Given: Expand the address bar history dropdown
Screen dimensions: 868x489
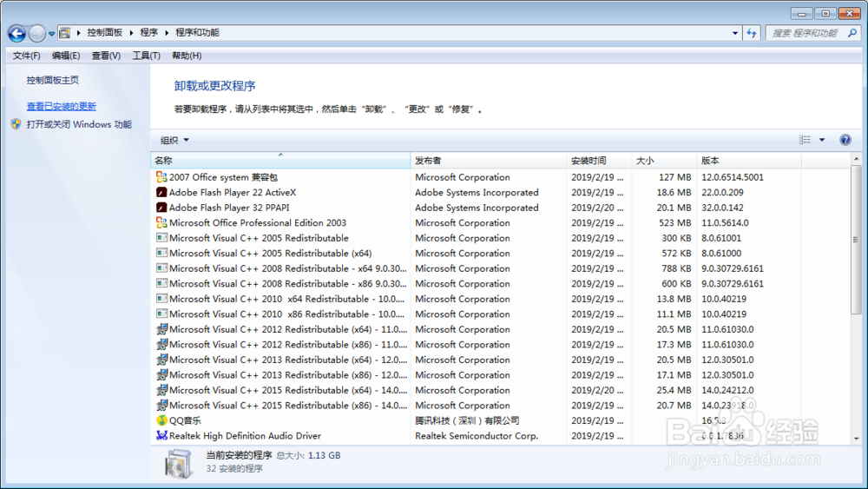Looking at the screenshot, I should click(735, 33).
